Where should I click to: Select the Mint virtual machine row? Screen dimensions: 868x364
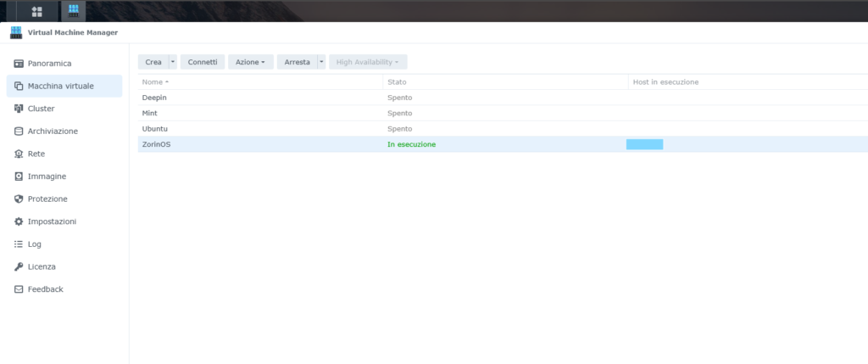point(503,113)
